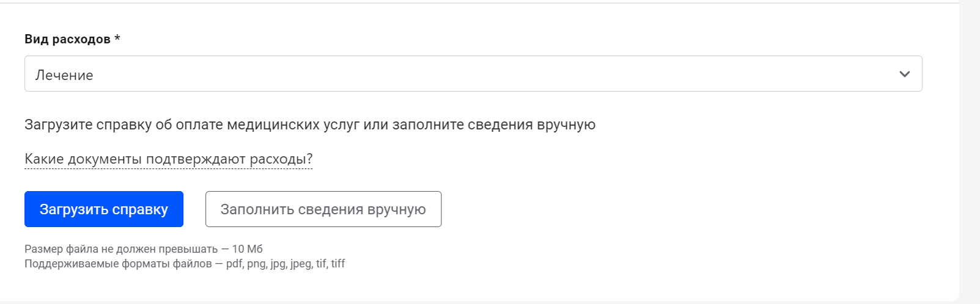Upload a certificate via the blue button
The height and width of the screenshot is (304, 980).
103,209
